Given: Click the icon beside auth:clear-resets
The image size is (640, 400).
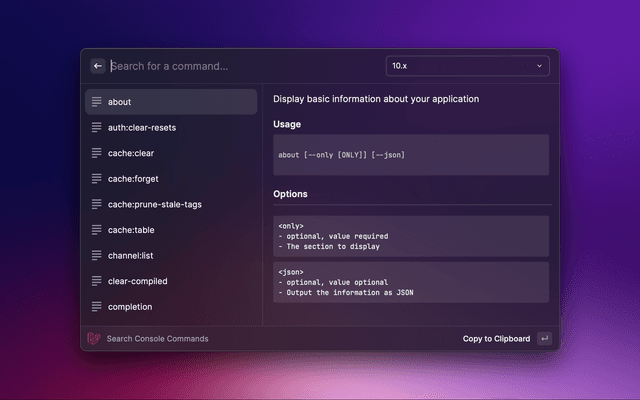Looking at the screenshot, I should (x=95, y=128).
